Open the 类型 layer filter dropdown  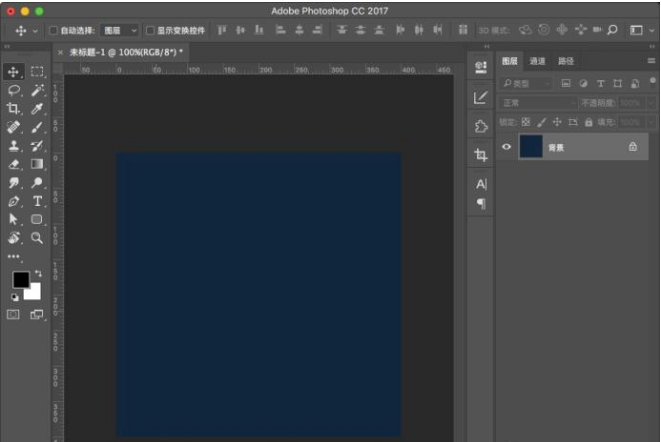tap(526, 84)
